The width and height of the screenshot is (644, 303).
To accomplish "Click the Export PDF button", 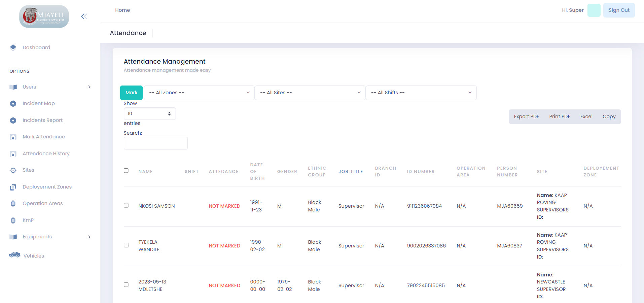I will point(526,116).
